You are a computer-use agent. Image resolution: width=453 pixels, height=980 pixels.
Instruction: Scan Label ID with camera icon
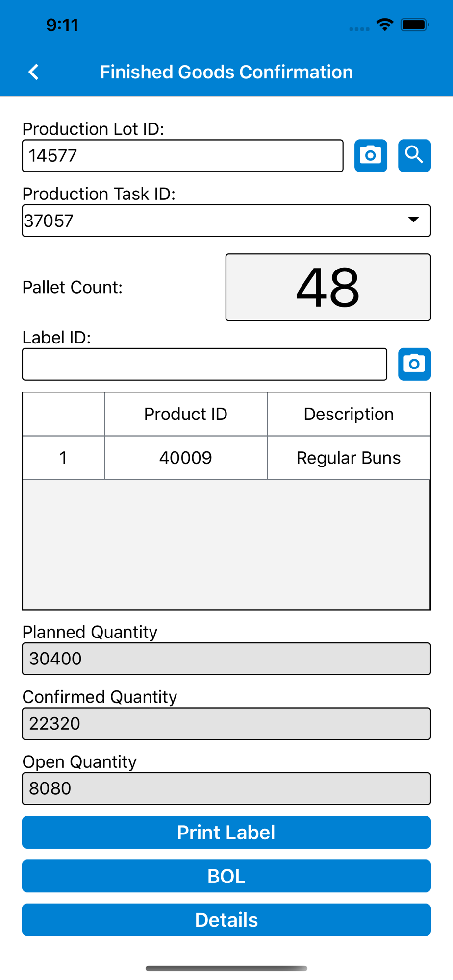(x=414, y=364)
